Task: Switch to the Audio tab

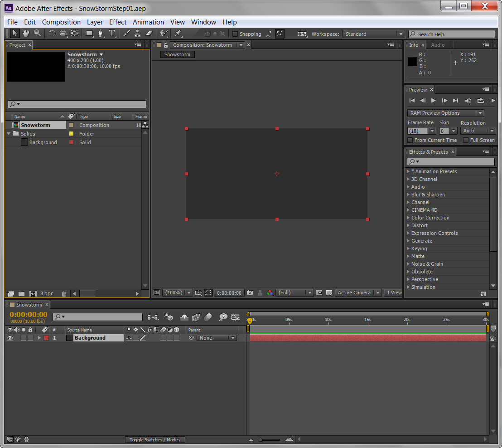Action: (438, 45)
